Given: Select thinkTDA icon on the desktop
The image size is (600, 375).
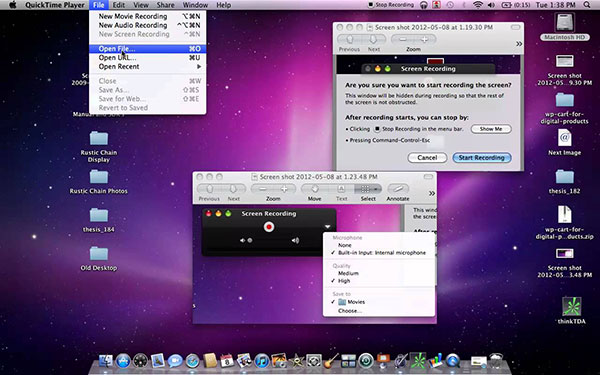Looking at the screenshot, I should 571,310.
